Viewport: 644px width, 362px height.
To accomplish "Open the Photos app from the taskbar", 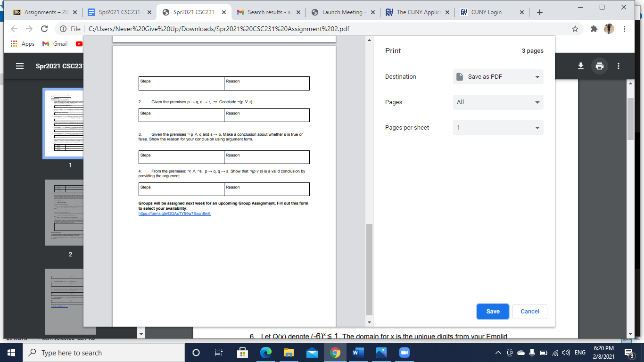I will coord(381,353).
